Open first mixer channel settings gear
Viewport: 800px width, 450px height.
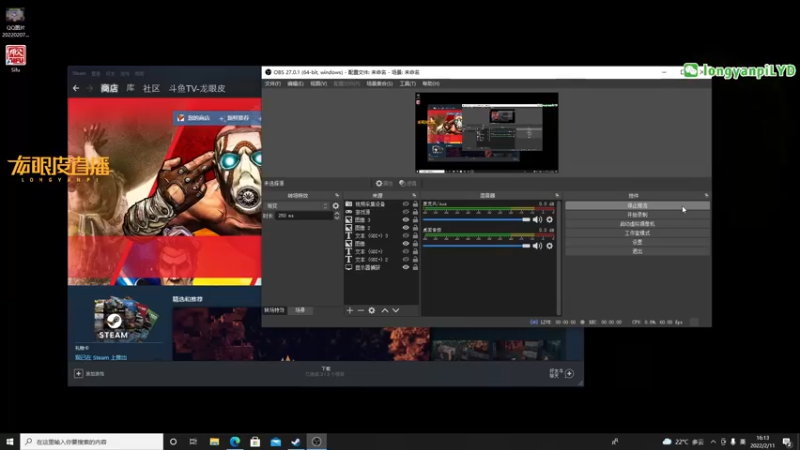[549, 219]
